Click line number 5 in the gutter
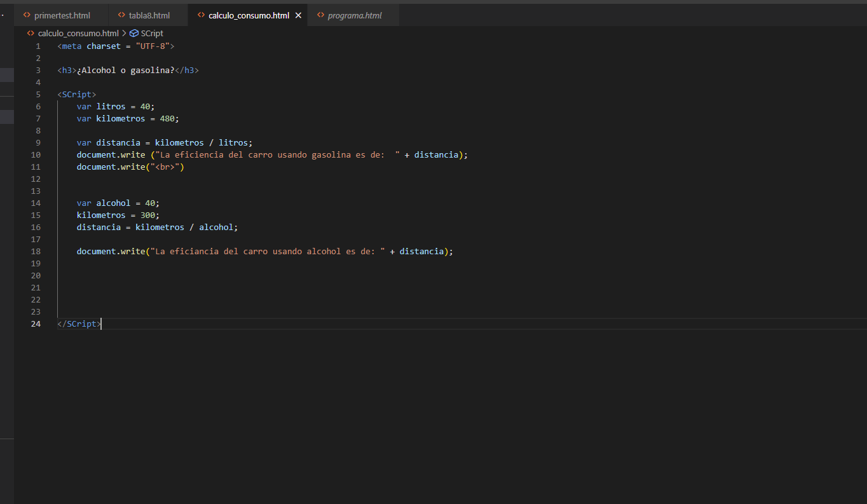This screenshot has width=867, height=504. point(38,95)
